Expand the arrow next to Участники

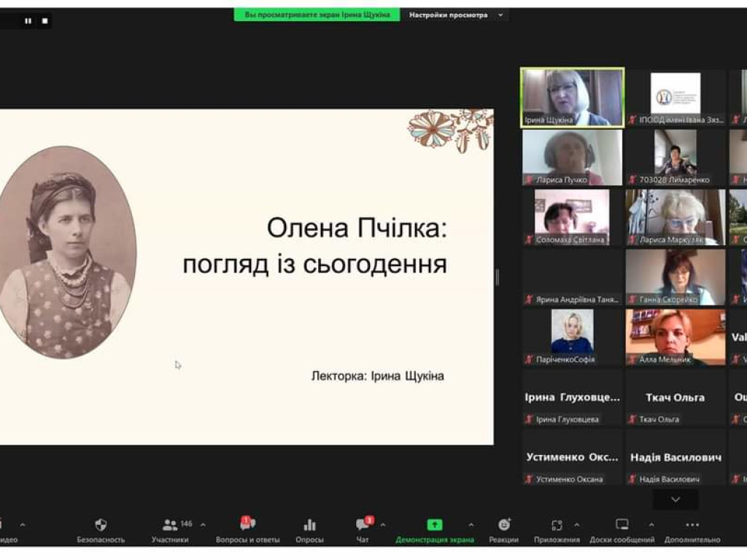203,525
